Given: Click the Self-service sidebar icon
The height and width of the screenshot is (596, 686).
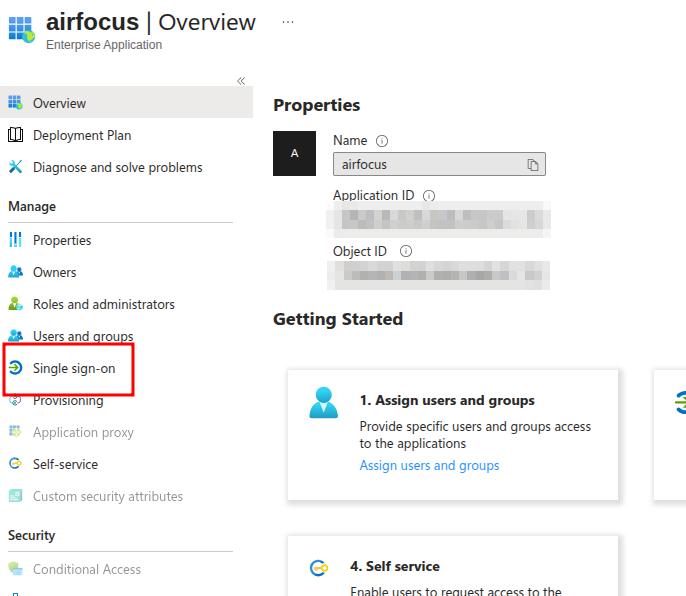Looking at the screenshot, I should [x=15, y=463].
